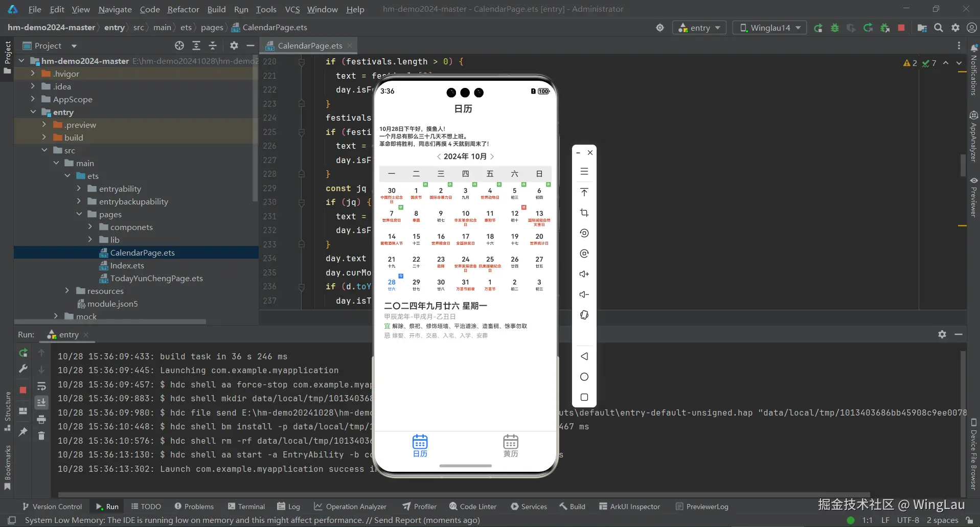
Task: Open Index.ets in the project tree
Action: (x=127, y=266)
